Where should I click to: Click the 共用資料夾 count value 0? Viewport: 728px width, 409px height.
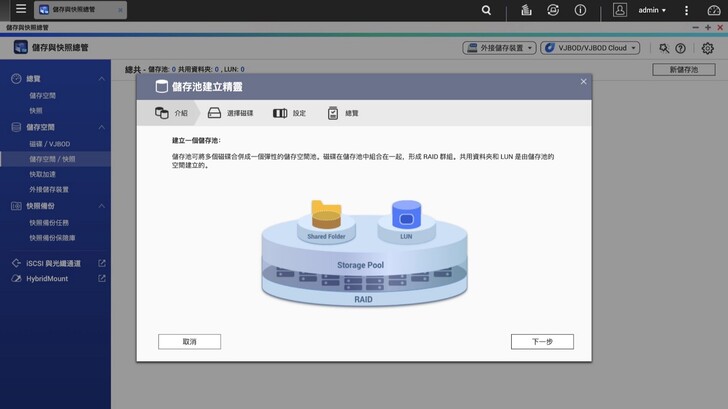tap(216, 69)
